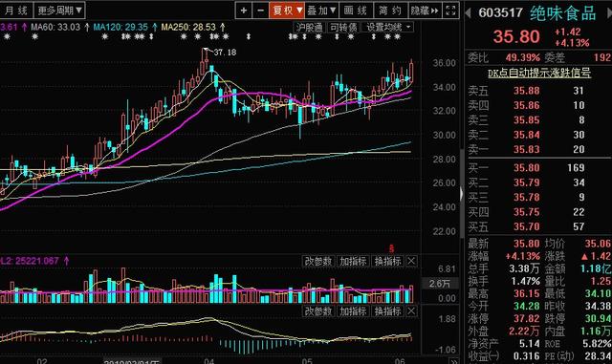Click the scroll right arrow at chart bottom
This screenshot has width=612, height=364.
coord(453,361)
